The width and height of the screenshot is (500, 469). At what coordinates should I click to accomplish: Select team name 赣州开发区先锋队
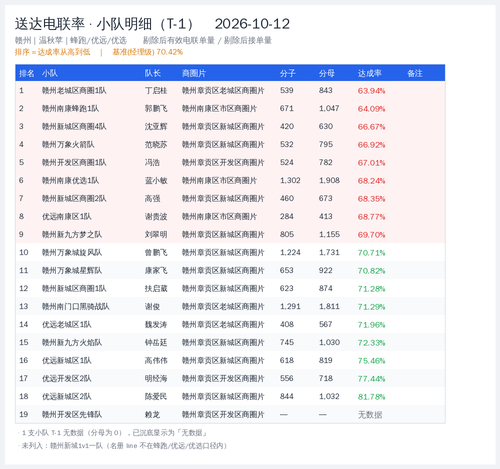tap(72, 414)
